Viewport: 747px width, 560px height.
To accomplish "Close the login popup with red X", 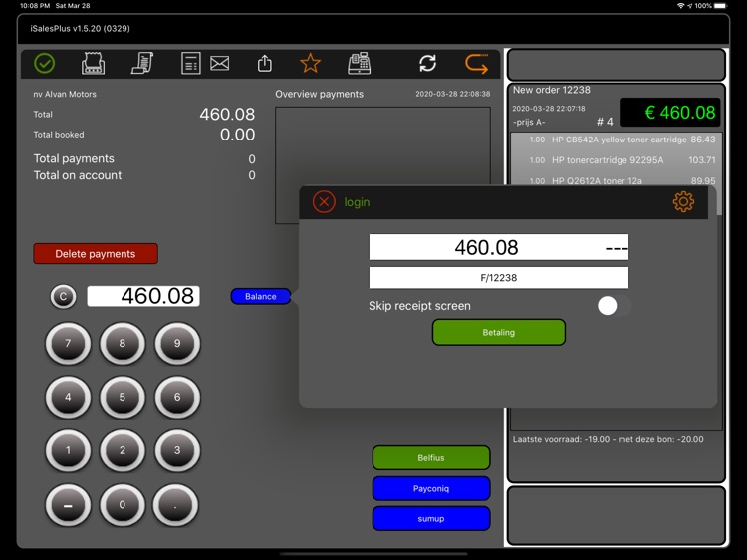I will [324, 202].
